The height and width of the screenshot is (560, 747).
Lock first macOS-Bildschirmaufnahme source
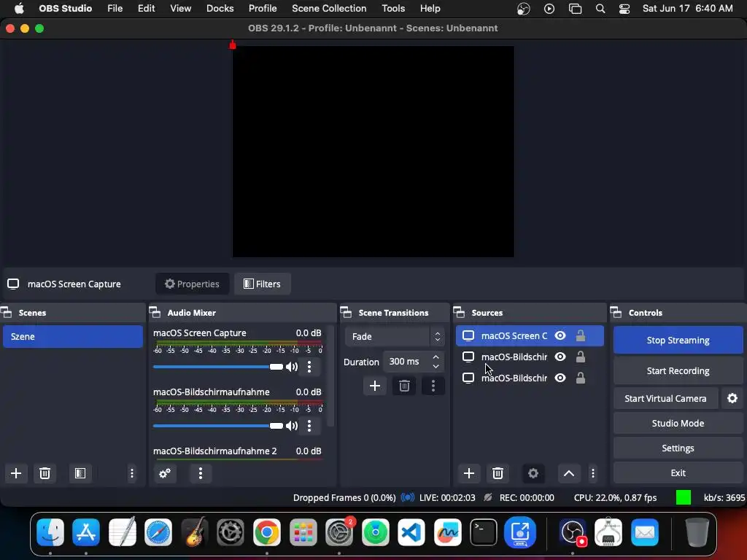tap(580, 357)
